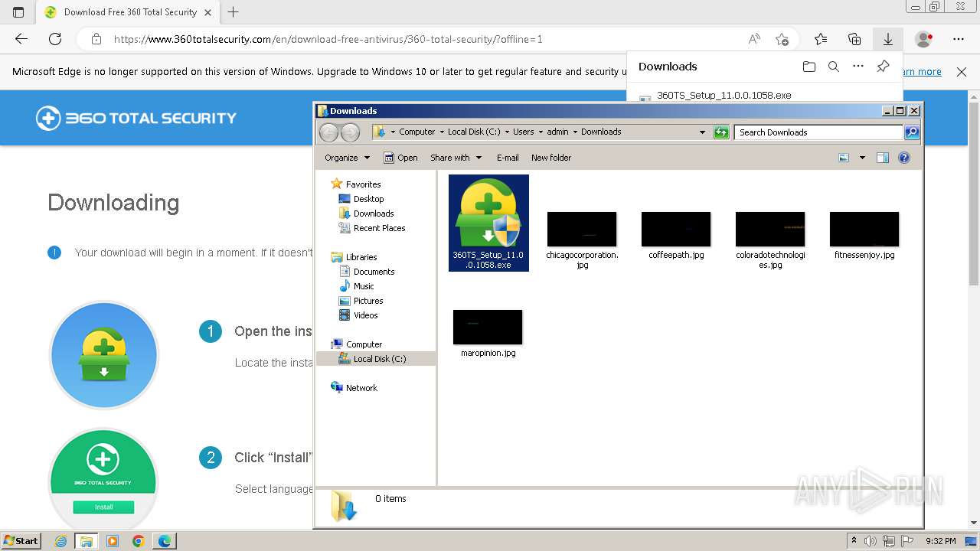Click the Windows Start button
Image resolution: width=980 pixels, height=551 pixels.
pos(21,541)
